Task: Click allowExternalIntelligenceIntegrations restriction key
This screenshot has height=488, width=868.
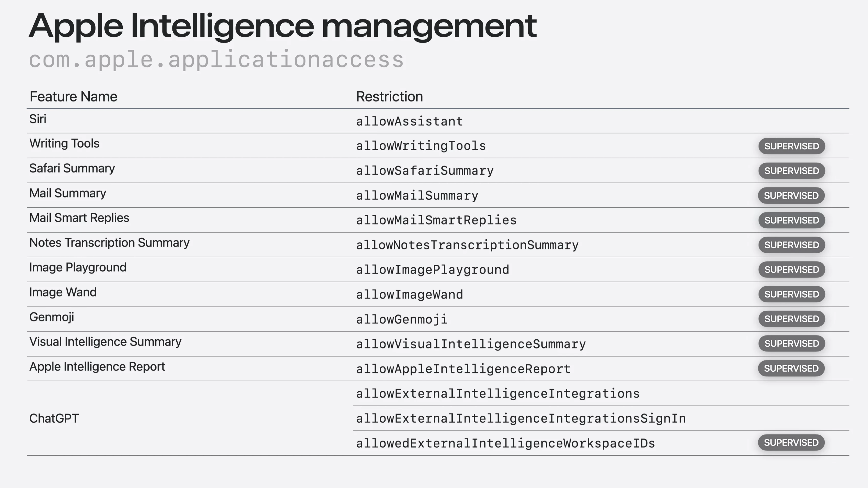Action: coord(498,393)
